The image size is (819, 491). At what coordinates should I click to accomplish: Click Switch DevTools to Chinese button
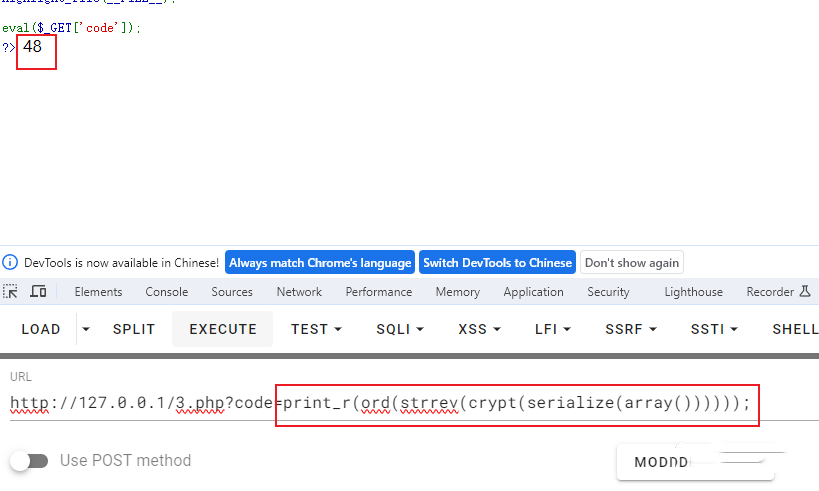click(497, 262)
